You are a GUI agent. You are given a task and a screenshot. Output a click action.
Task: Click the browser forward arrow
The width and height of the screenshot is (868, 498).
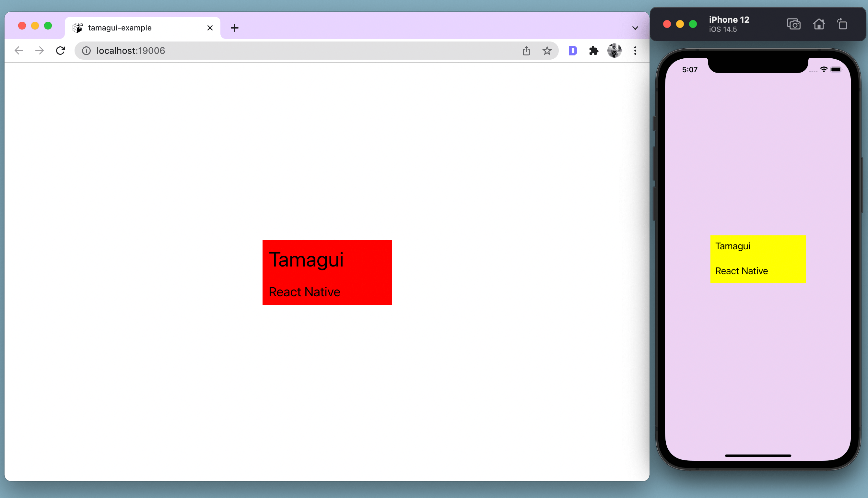pyautogui.click(x=40, y=51)
